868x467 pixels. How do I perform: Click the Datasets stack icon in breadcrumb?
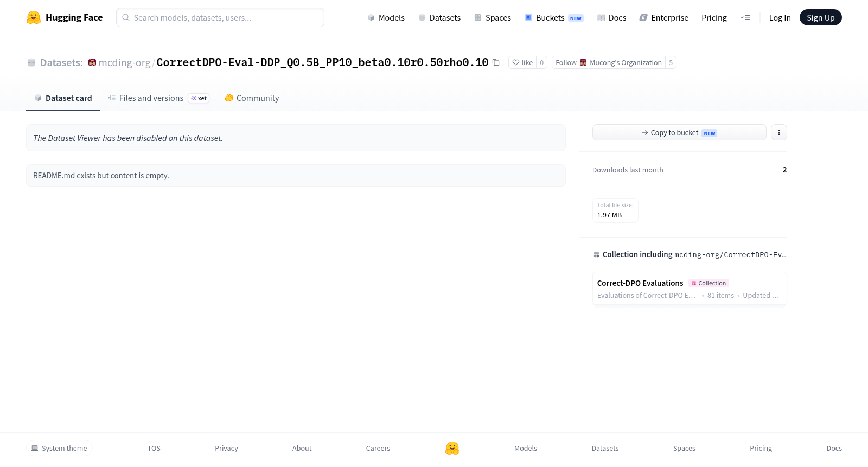[31, 62]
